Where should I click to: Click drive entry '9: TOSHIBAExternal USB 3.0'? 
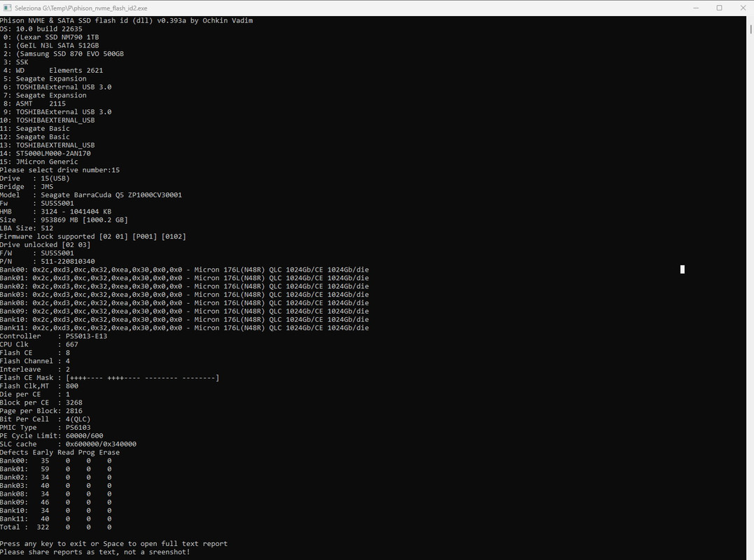[x=57, y=111]
